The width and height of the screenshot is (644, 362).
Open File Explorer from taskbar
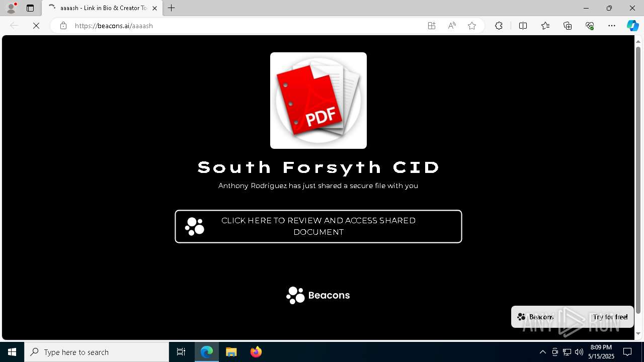click(231, 352)
